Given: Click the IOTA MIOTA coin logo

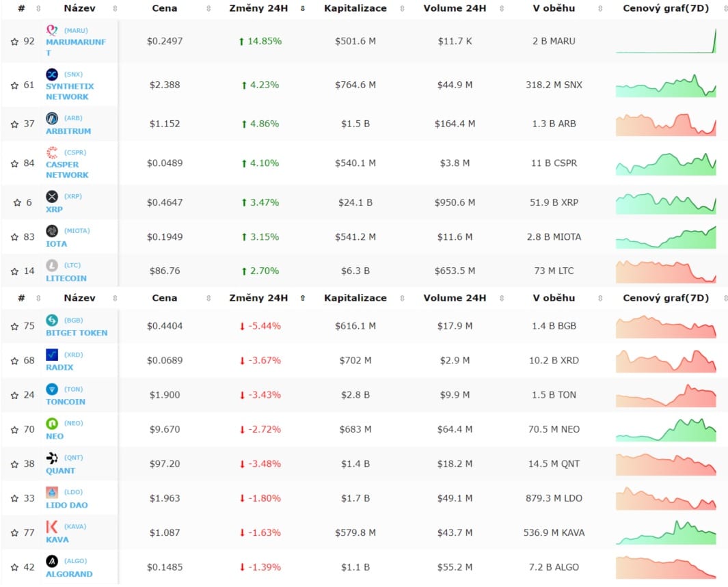Looking at the screenshot, I should point(52,230).
